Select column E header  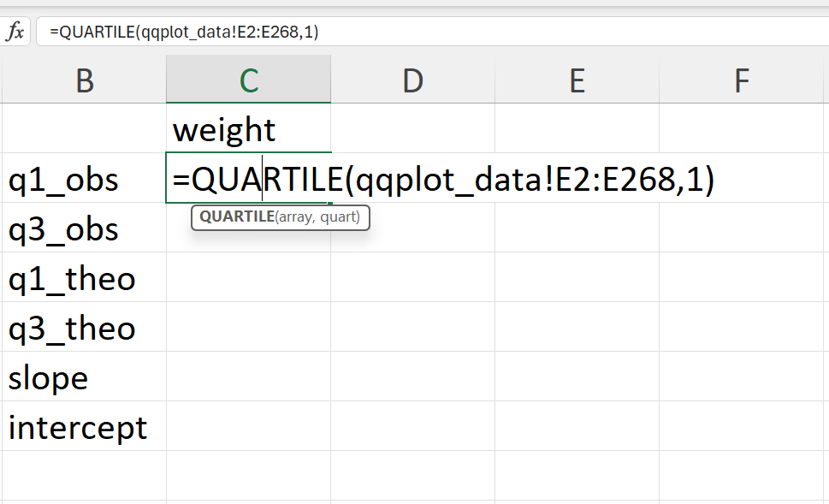click(577, 80)
